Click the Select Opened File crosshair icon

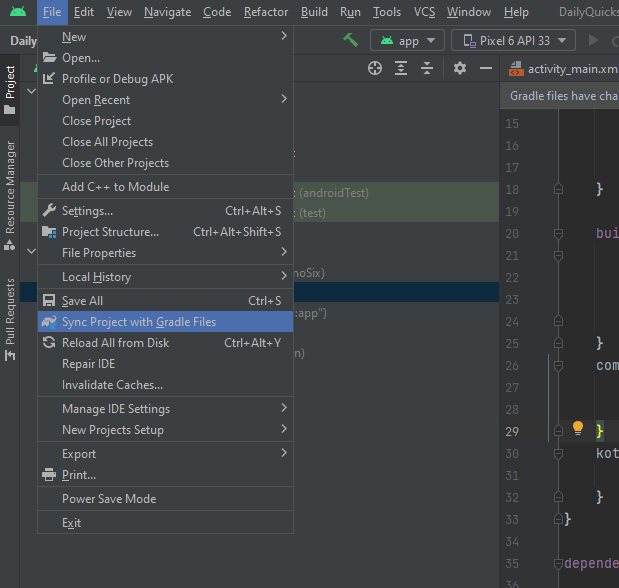coord(375,68)
